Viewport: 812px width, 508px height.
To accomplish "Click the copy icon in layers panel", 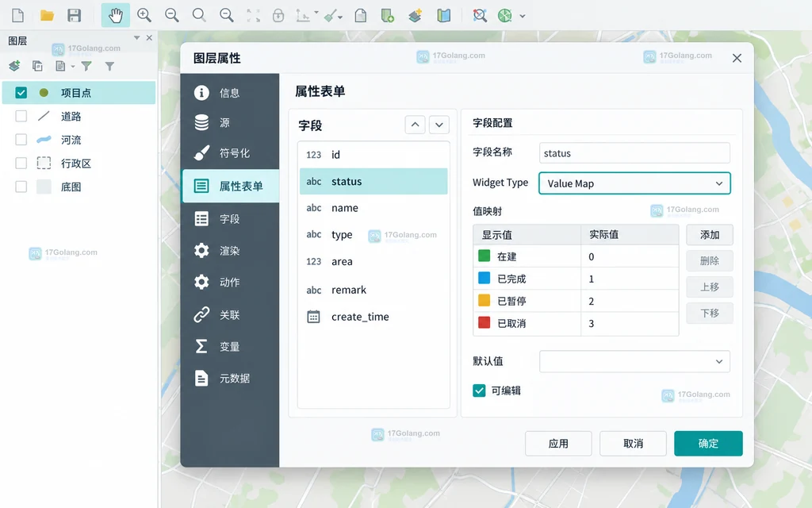I will (x=37, y=66).
